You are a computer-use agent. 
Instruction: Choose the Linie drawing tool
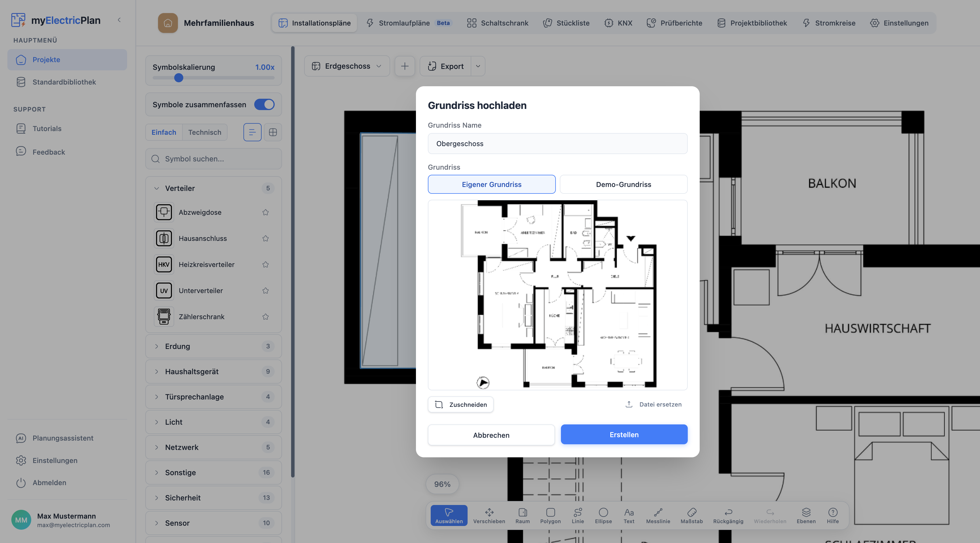(x=578, y=515)
